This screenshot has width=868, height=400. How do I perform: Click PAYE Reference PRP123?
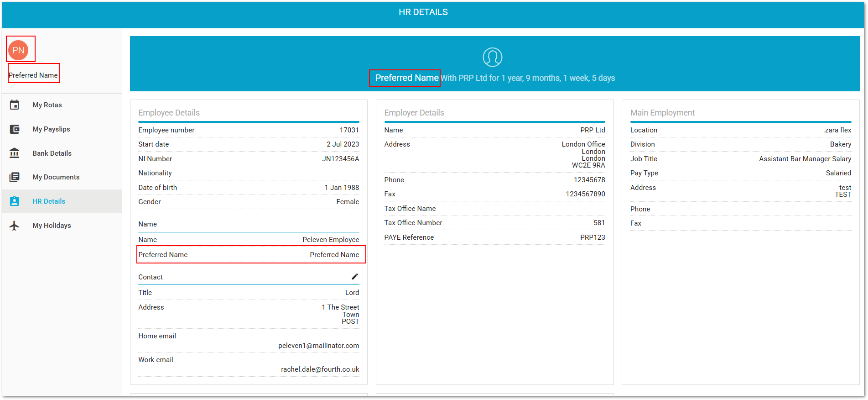593,237
